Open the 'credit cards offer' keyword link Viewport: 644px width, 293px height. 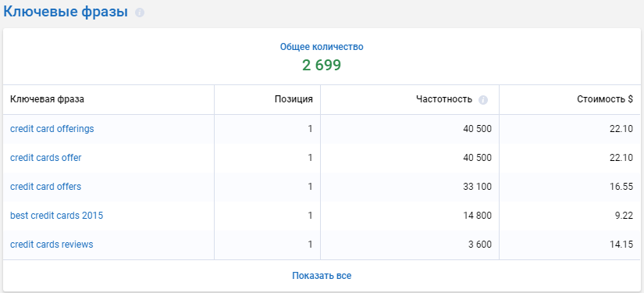tap(45, 158)
